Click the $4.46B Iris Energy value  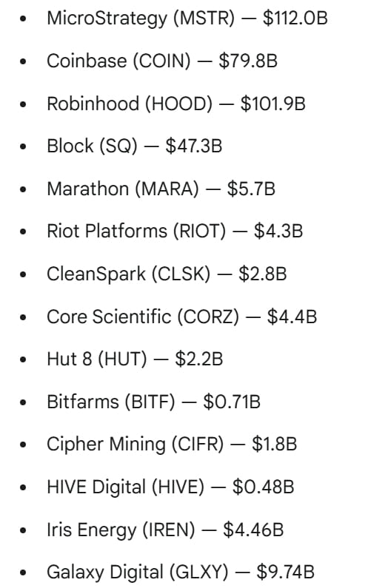[253, 530]
